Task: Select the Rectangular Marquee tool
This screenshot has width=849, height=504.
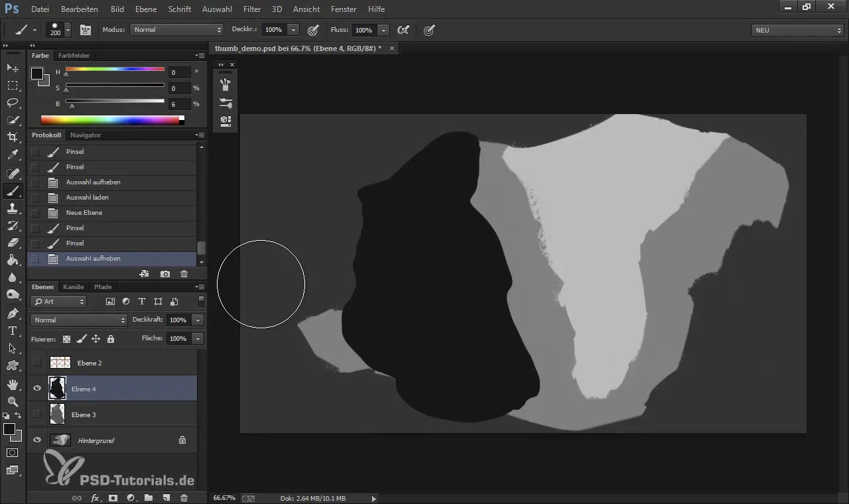Action: click(x=13, y=85)
